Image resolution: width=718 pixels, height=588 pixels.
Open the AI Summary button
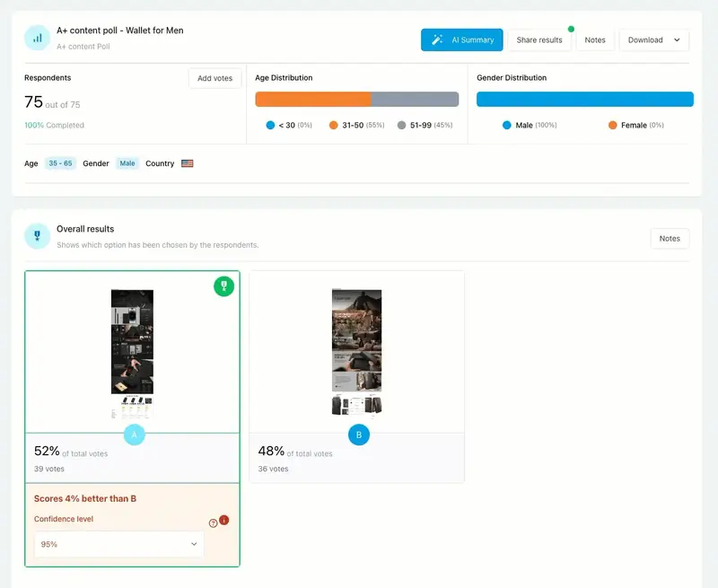(461, 39)
